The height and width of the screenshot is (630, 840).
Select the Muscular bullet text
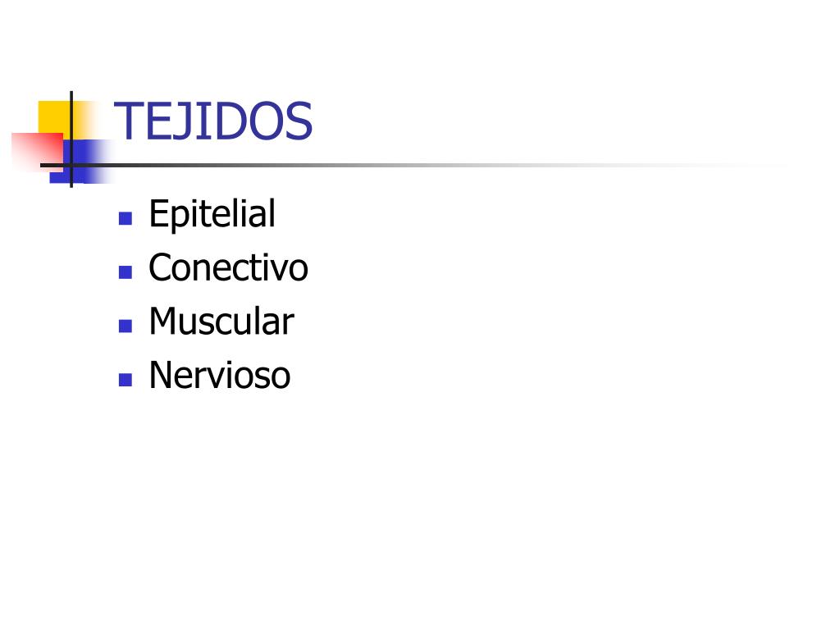click(221, 321)
